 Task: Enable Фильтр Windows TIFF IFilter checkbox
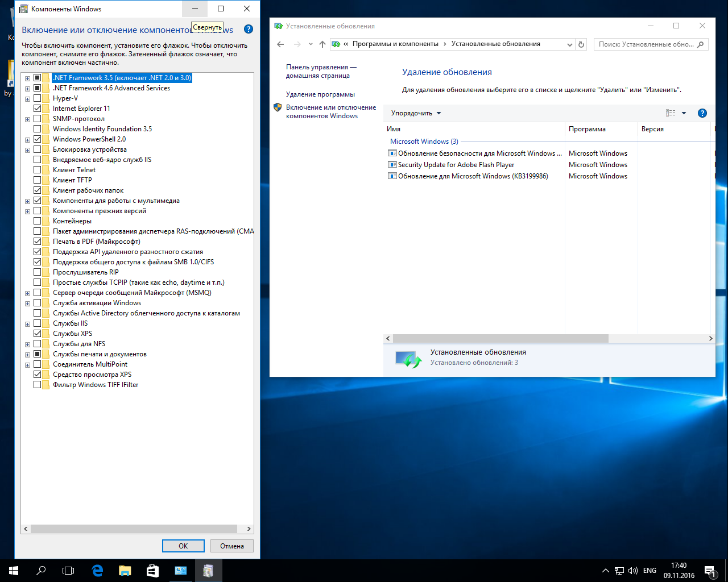point(37,385)
